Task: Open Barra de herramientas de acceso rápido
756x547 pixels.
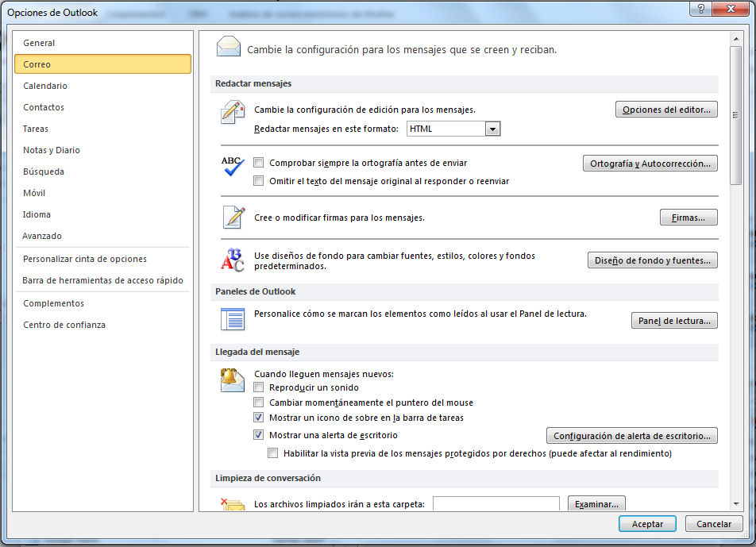Action: [102, 280]
